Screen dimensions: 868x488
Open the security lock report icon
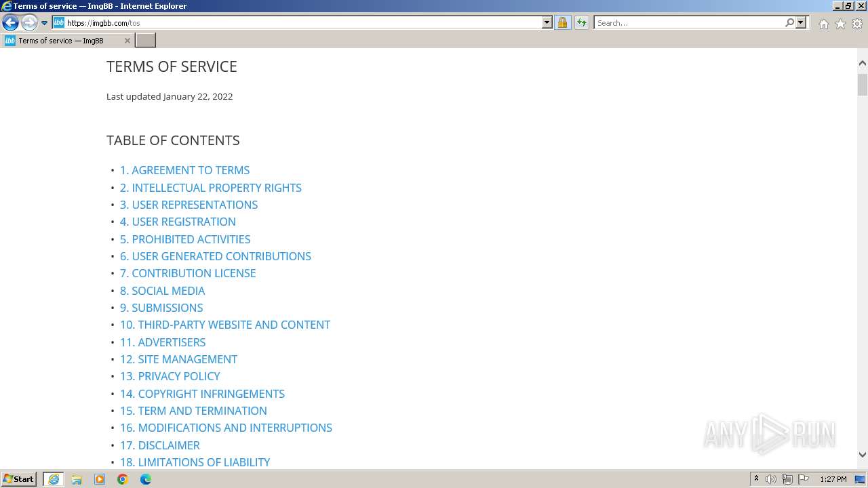click(562, 22)
